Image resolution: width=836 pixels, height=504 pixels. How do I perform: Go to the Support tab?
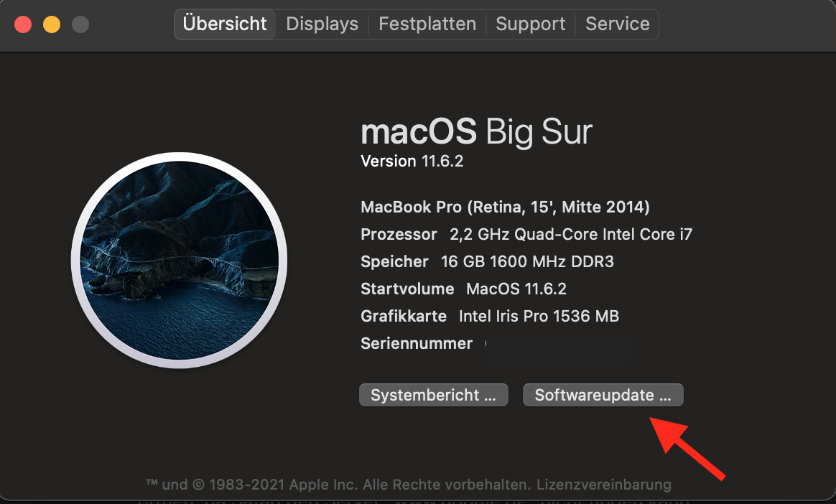click(x=531, y=24)
